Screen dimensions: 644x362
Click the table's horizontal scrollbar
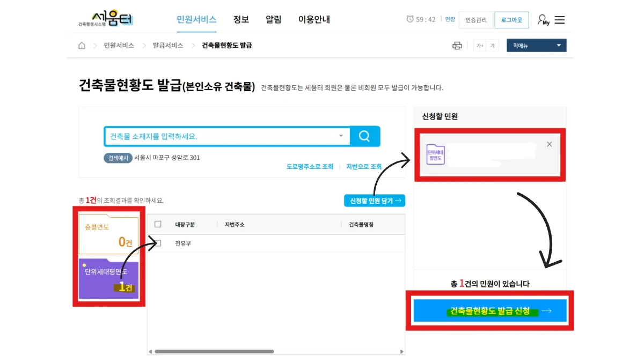(x=215, y=351)
